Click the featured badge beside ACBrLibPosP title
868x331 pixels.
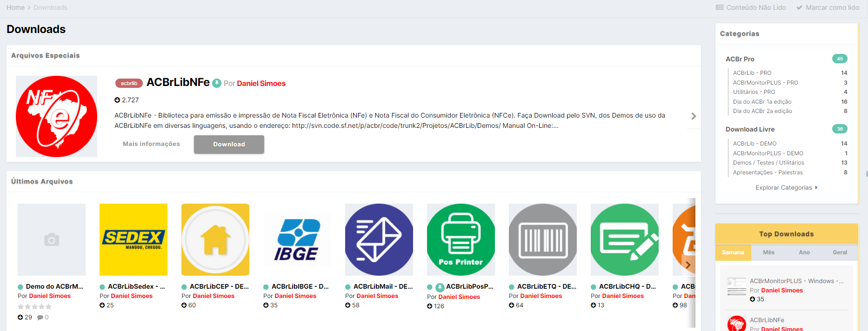pyautogui.click(x=440, y=287)
